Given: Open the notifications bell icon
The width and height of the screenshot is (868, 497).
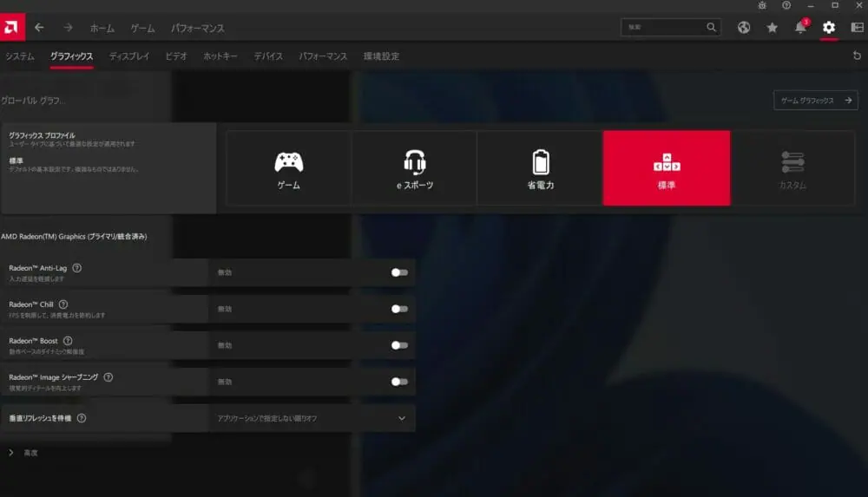Looking at the screenshot, I should [x=800, y=28].
